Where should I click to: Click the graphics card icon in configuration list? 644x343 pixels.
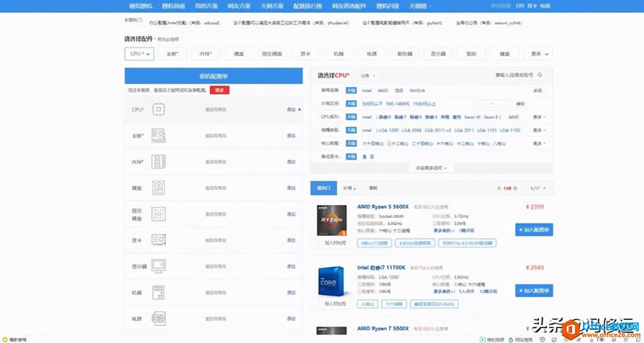(159, 240)
